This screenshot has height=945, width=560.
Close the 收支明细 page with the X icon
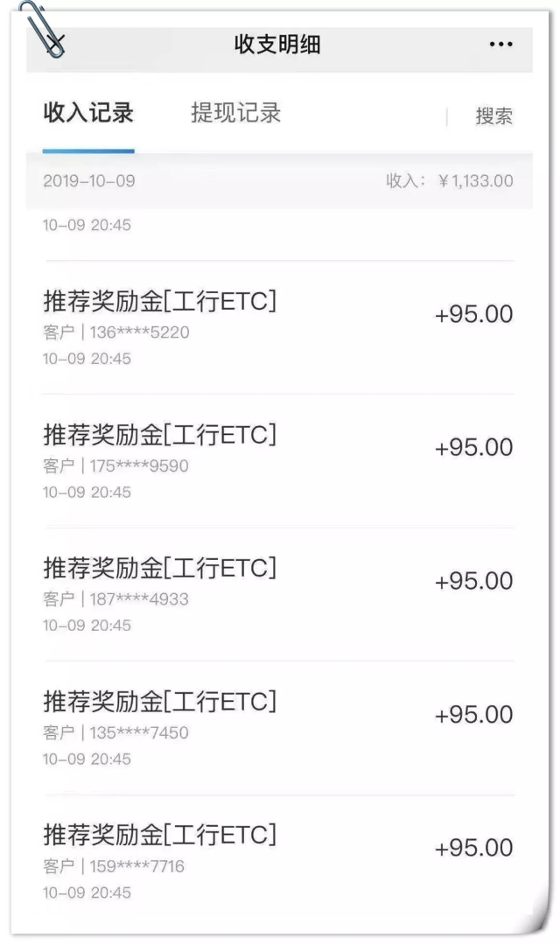[57, 44]
